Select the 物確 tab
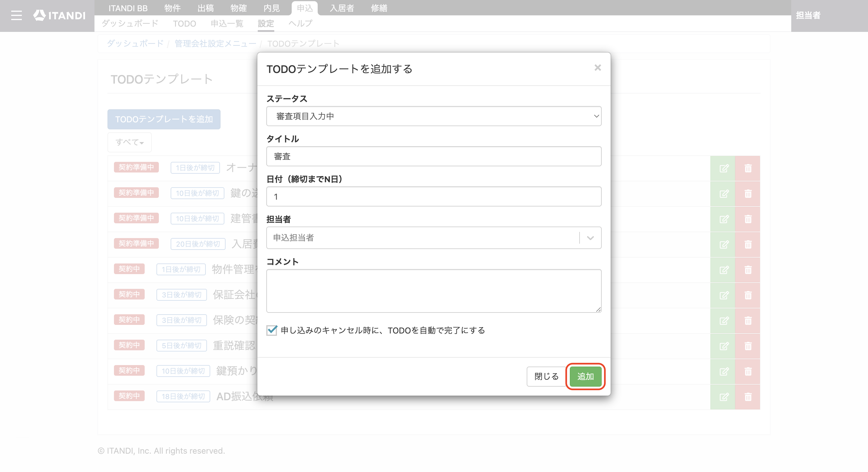This screenshot has height=472, width=868. coord(239,8)
